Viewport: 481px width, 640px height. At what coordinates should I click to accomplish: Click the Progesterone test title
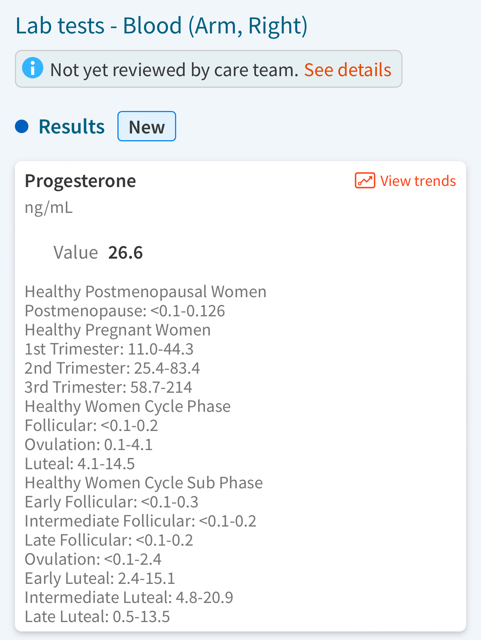(80, 181)
